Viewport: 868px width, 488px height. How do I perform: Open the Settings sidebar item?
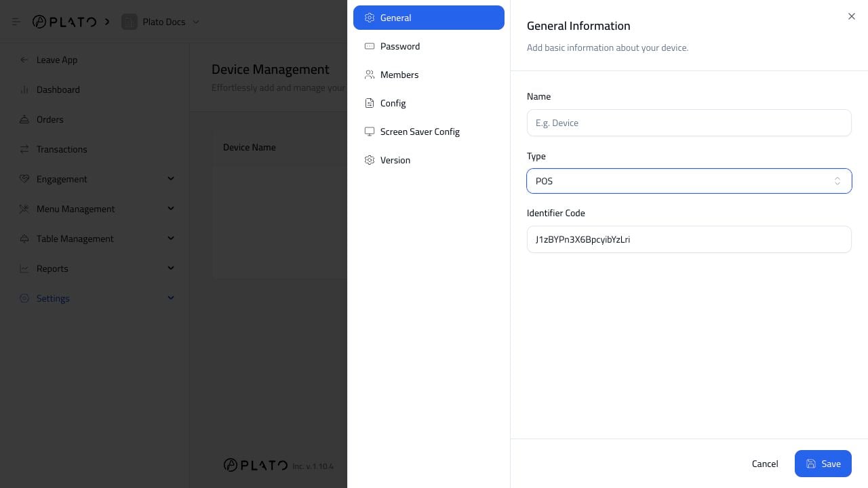(x=95, y=298)
